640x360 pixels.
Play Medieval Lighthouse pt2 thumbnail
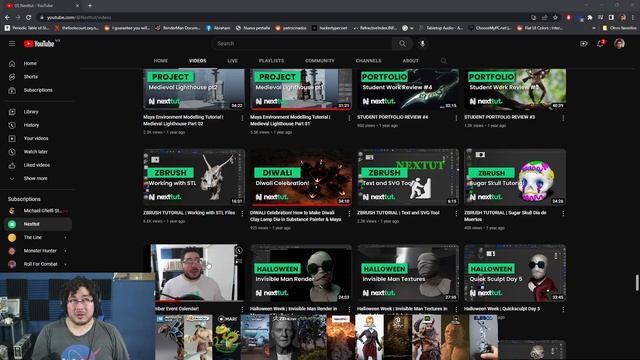click(194, 89)
